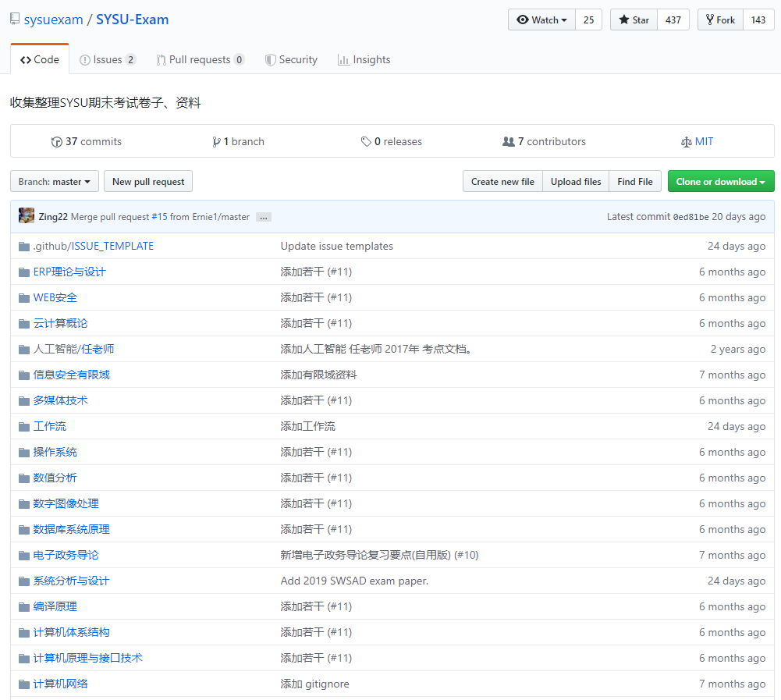Click the New pull request button
This screenshot has height=700, width=781.
(148, 181)
